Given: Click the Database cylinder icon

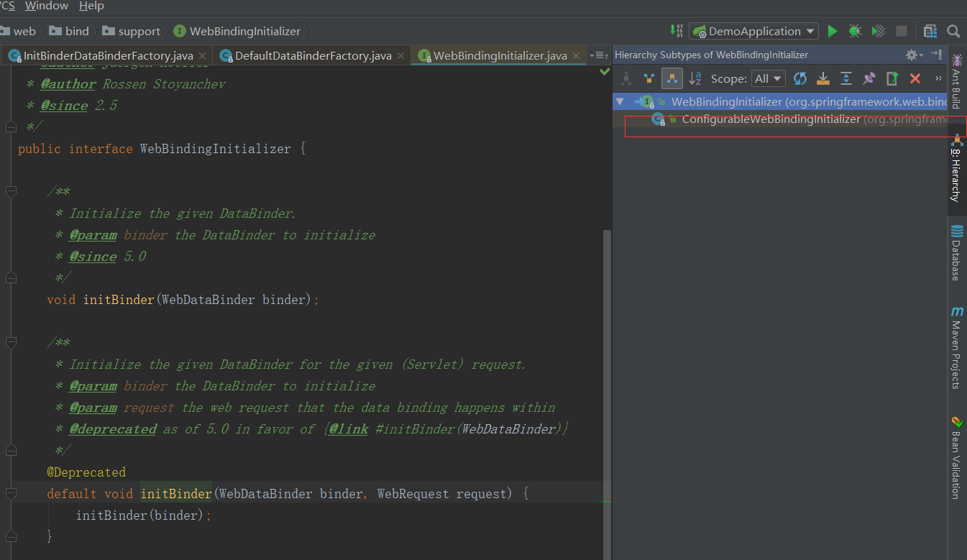Looking at the screenshot, I should pos(957,231).
